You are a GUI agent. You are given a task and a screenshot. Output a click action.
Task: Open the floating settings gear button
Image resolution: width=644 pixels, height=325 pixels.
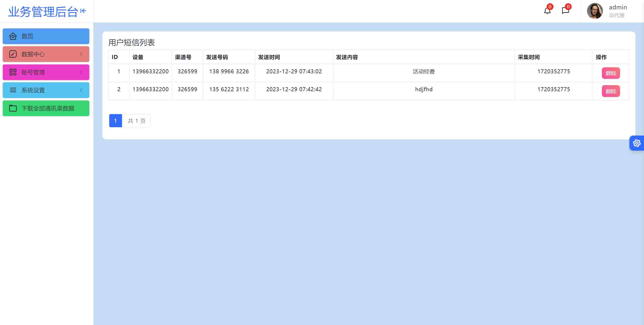636,143
